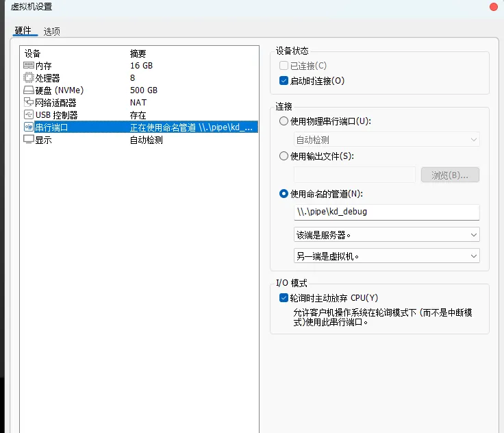This screenshot has width=504, height=433.
Task: Click the 存在 USB summary text
Action: click(138, 115)
